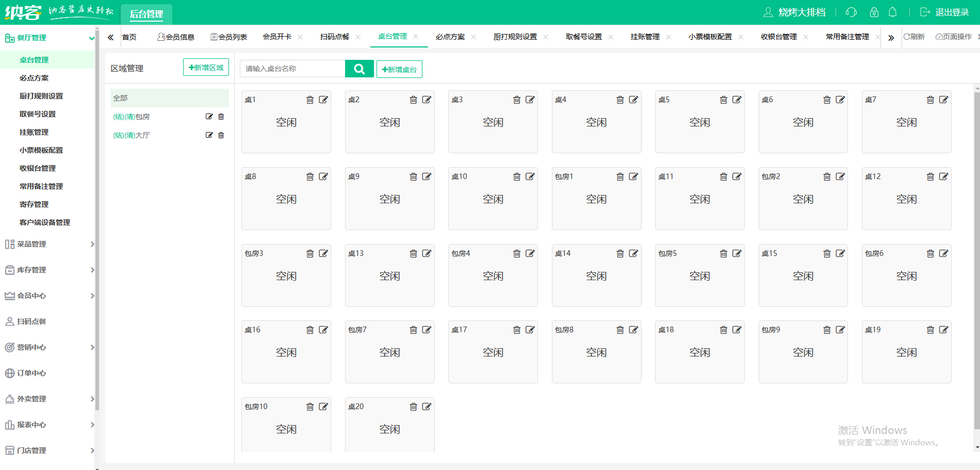This screenshot has width=980, height=470.
Task: Click the 新增桌台 button
Action: click(x=399, y=69)
